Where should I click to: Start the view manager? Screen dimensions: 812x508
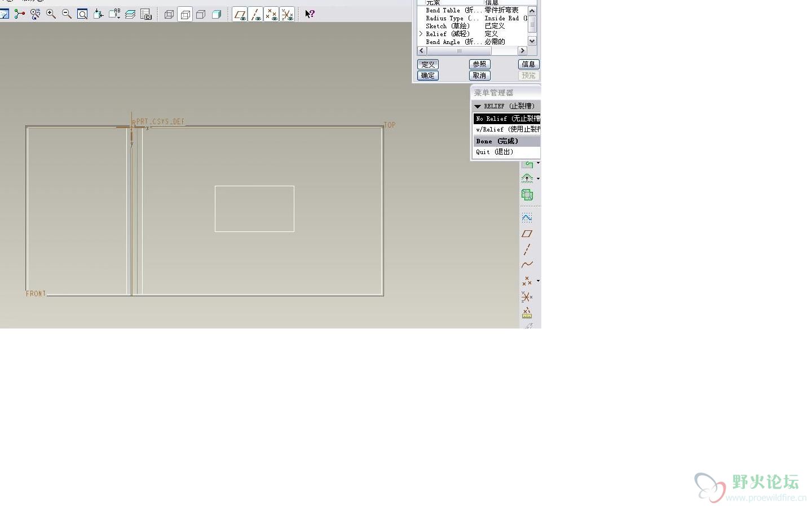coord(146,14)
